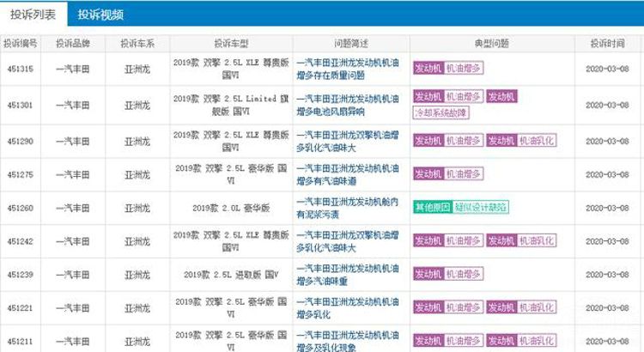Open problem summary link in row 451260
Image resolution: width=644 pixels, height=352 pixels.
click(351, 207)
